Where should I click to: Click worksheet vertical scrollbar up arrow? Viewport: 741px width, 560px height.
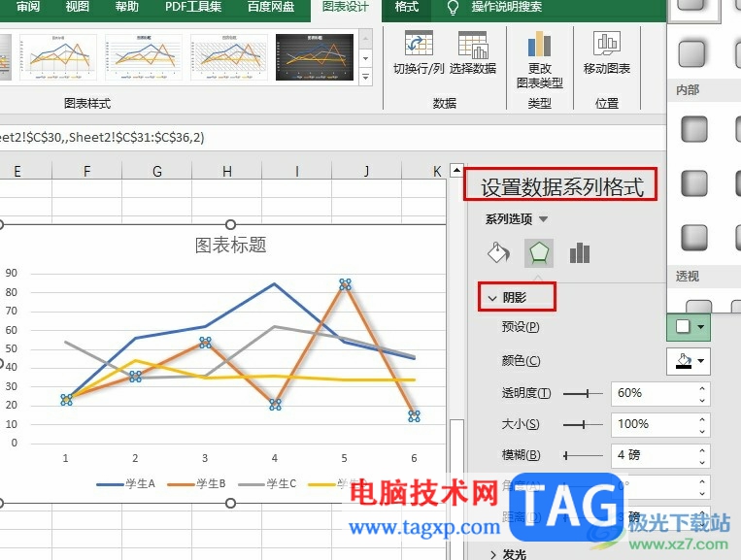(x=456, y=170)
